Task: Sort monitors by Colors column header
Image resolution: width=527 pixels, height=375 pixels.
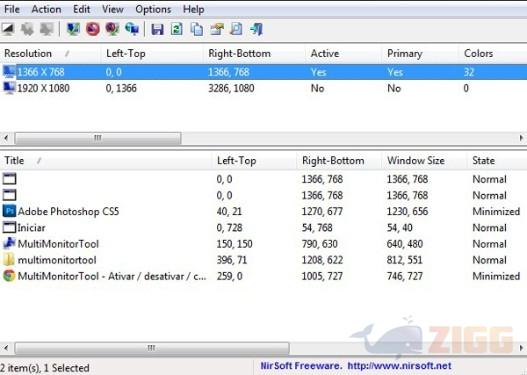Action: (493, 53)
